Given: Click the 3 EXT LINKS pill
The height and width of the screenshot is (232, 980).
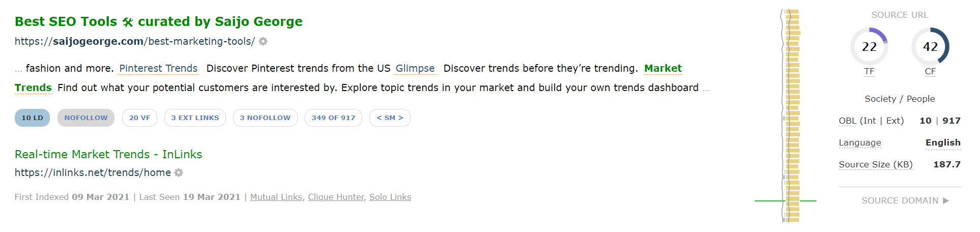Looking at the screenshot, I should pos(195,118).
